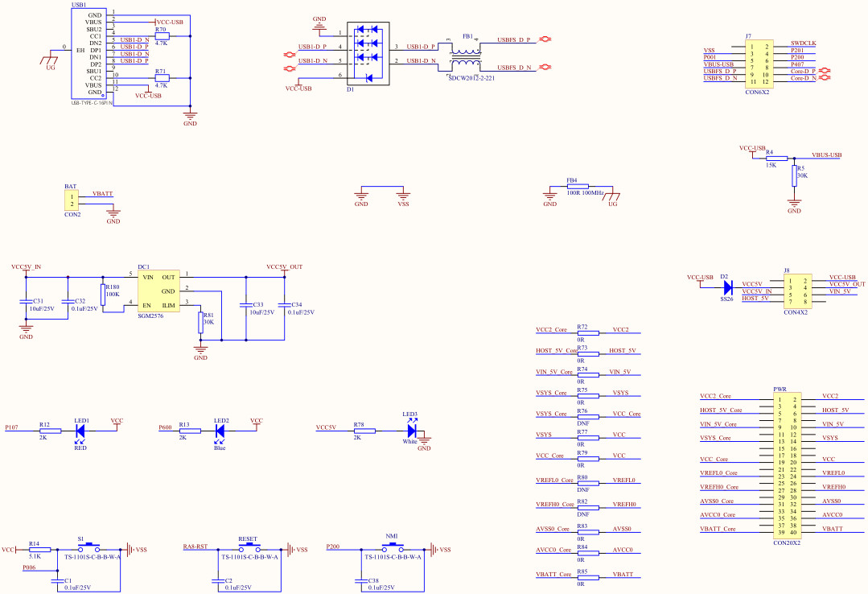Select the RESET push button switch

tap(248, 549)
